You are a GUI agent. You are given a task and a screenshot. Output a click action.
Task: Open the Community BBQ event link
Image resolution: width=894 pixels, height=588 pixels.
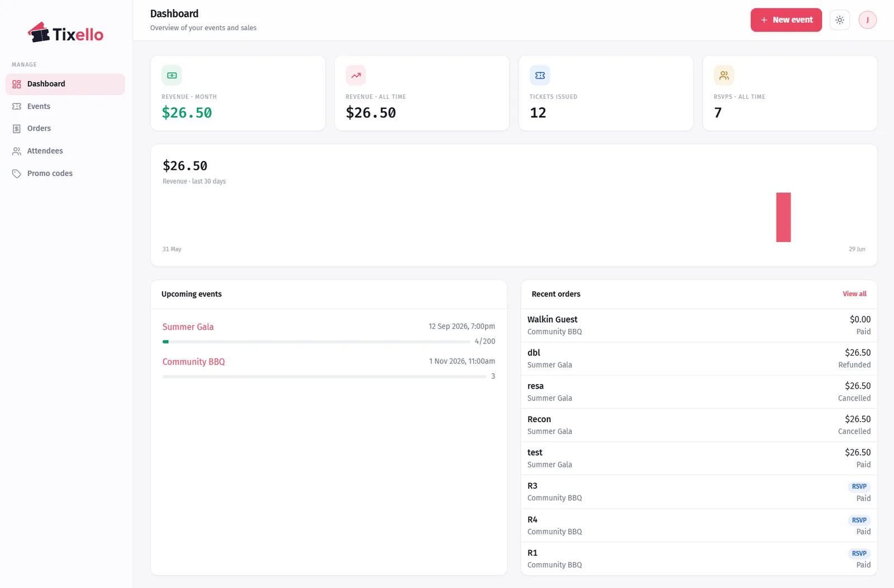(x=193, y=362)
